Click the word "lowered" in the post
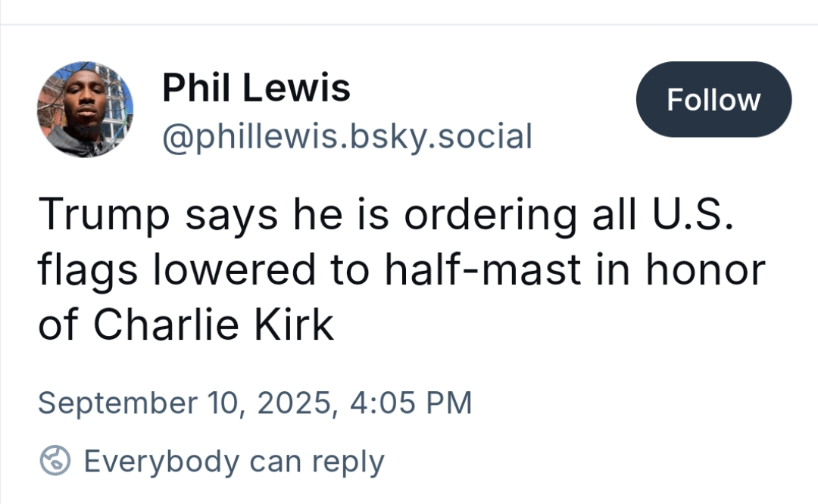 click(234, 269)
